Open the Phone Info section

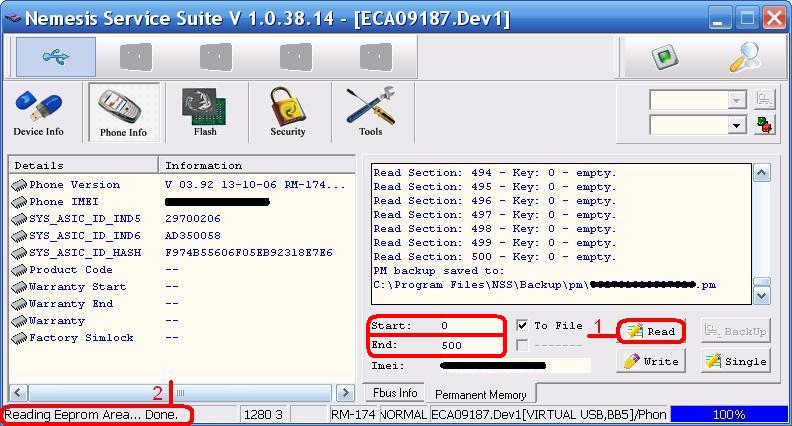point(123,113)
